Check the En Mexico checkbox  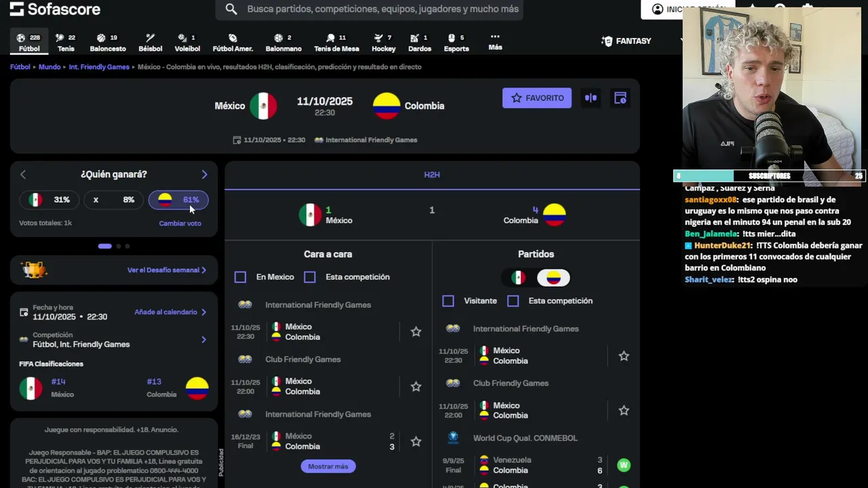[x=240, y=277]
